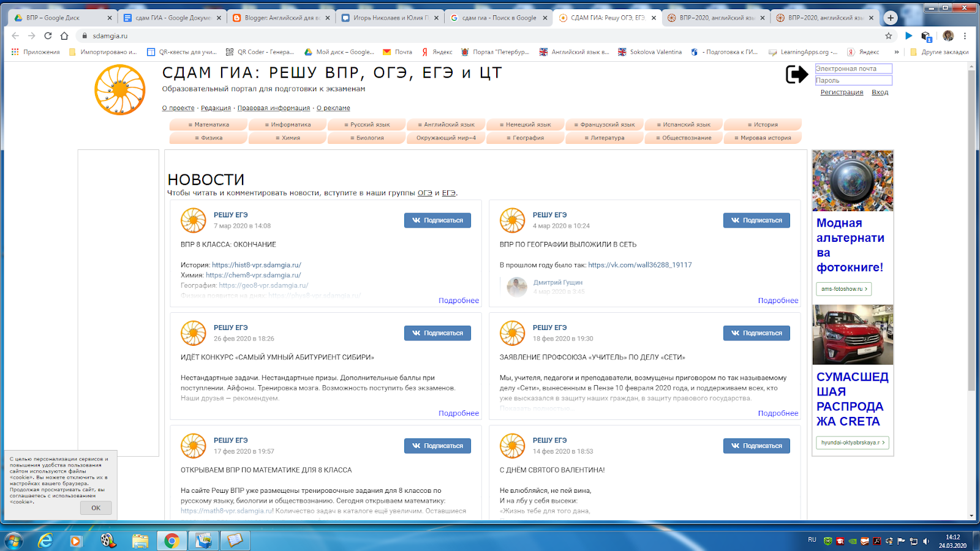
Task: Open the Физика subject menu
Action: [208, 138]
